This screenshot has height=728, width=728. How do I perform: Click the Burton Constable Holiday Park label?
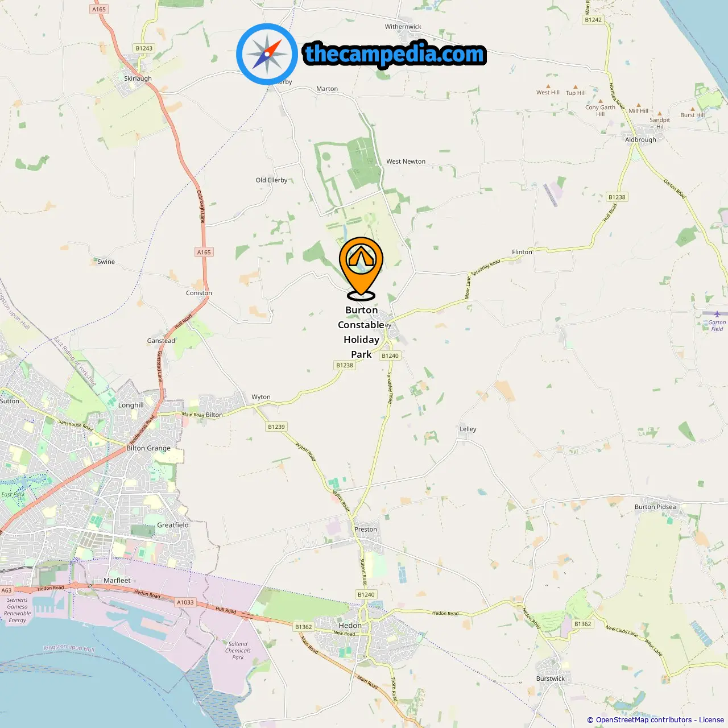point(361,332)
